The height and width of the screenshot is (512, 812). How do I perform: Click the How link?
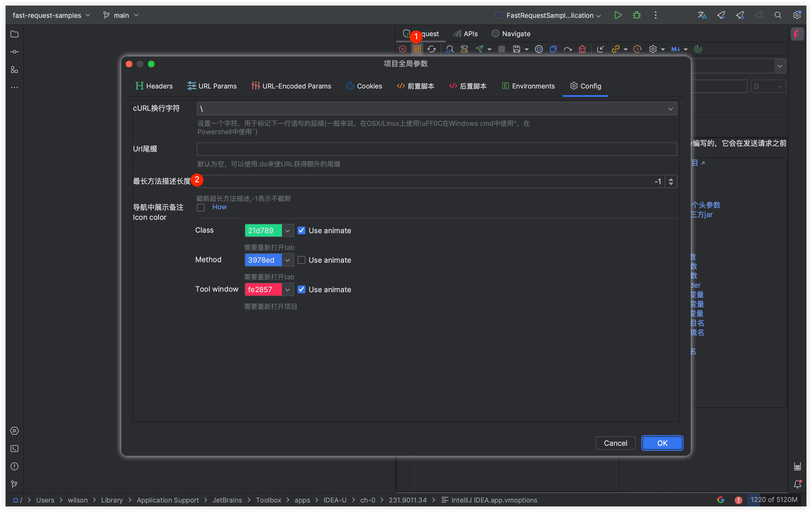click(x=219, y=207)
